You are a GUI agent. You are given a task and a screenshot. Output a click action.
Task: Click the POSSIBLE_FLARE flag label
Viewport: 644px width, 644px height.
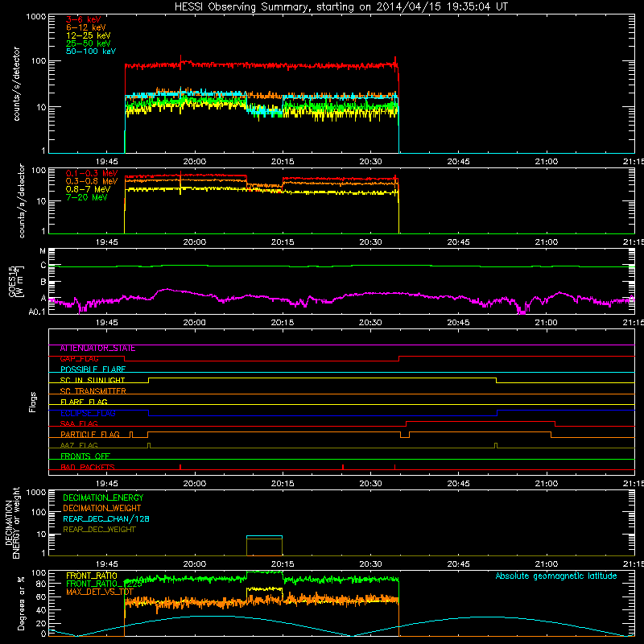point(93,369)
